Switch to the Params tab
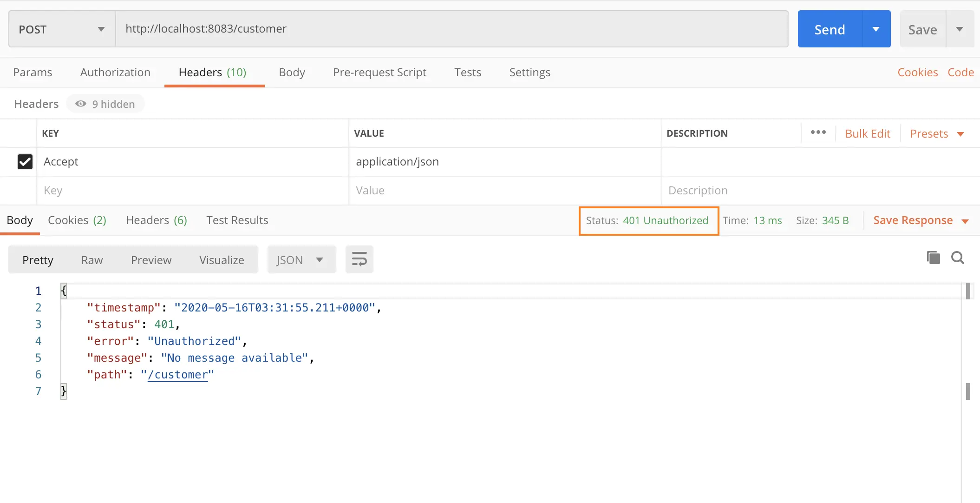The width and height of the screenshot is (980, 503). click(x=33, y=73)
